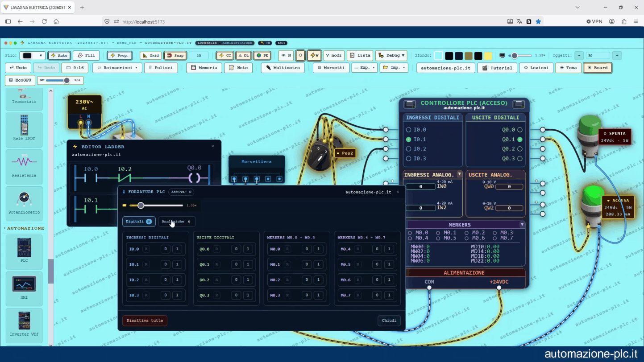The image size is (644, 362).
Task: Open the Multimetro tool
Action: (x=283, y=68)
